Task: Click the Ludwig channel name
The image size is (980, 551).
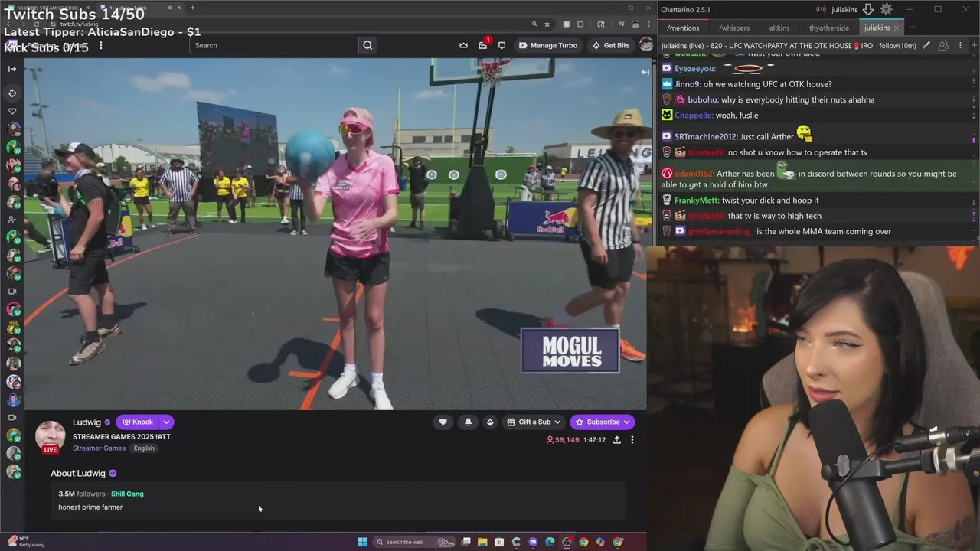Action: (x=87, y=422)
